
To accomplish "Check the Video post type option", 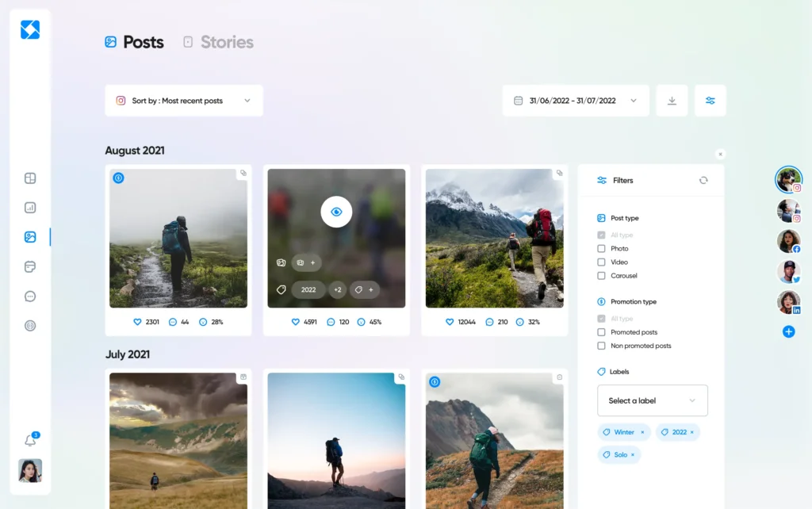I will click(x=601, y=262).
